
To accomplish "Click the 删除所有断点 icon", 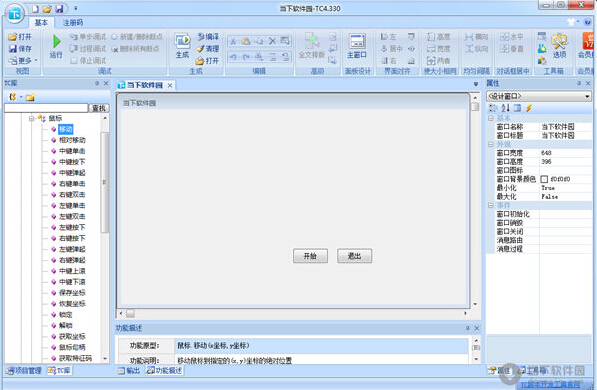I will [x=115, y=49].
